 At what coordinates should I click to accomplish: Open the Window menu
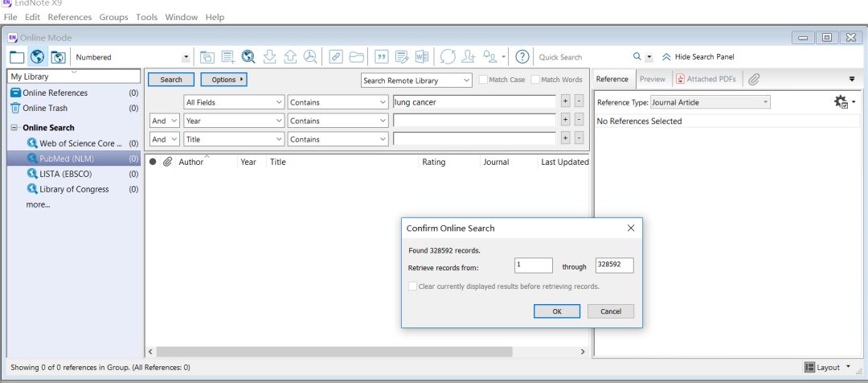pos(181,17)
